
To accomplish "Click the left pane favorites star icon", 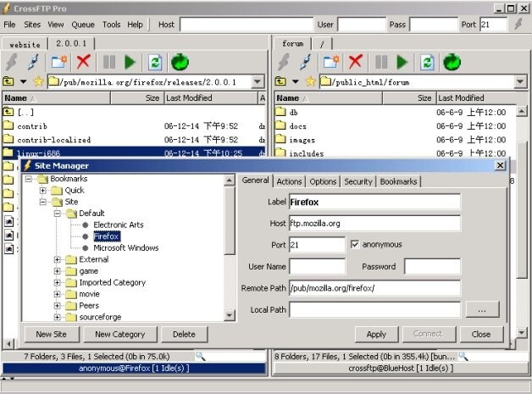I will 38,81.
